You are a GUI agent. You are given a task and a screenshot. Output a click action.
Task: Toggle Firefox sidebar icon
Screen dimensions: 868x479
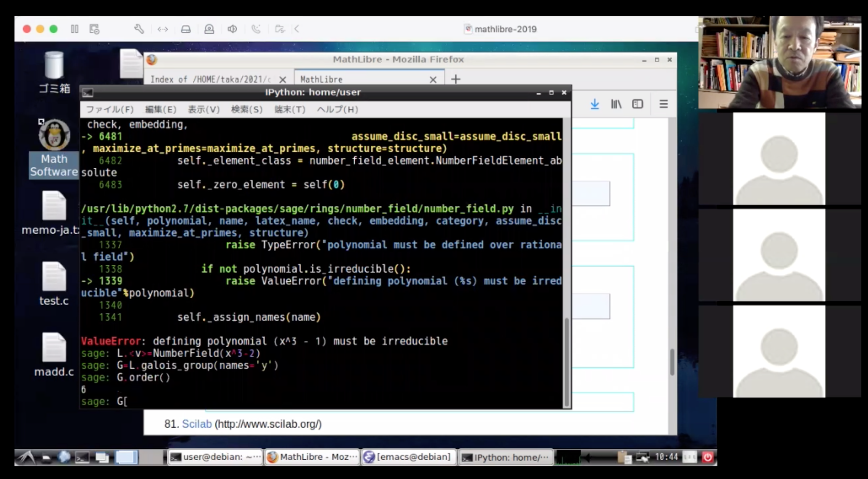pos(637,104)
